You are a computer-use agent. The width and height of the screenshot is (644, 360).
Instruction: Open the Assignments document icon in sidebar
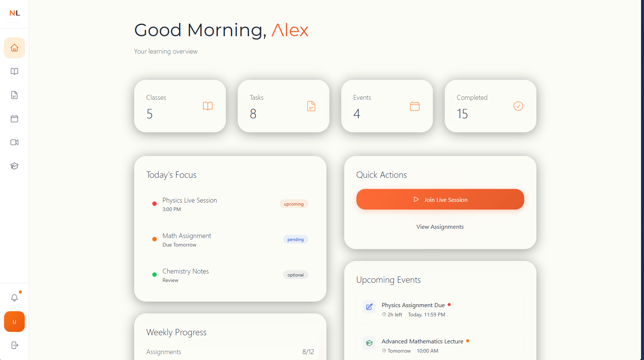click(x=14, y=95)
